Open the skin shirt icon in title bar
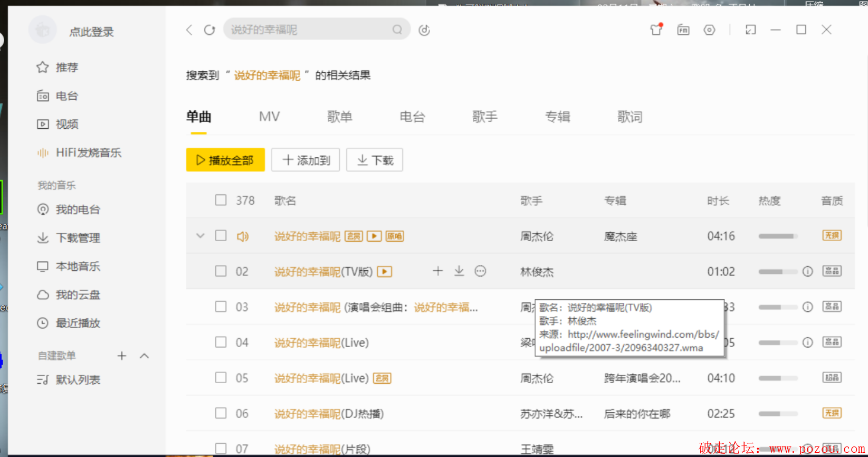This screenshot has width=868, height=457. pos(656,30)
